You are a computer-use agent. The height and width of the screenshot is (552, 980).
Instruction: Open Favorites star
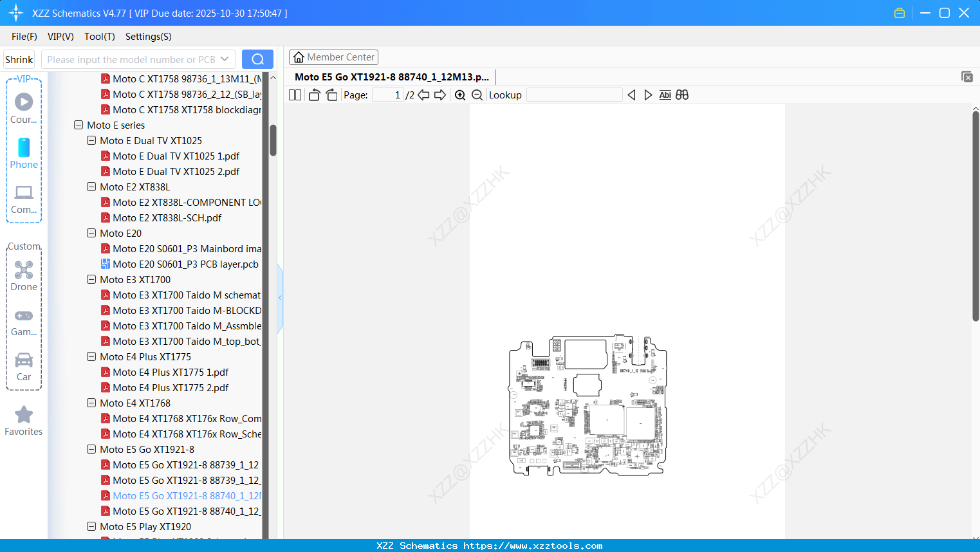click(24, 421)
